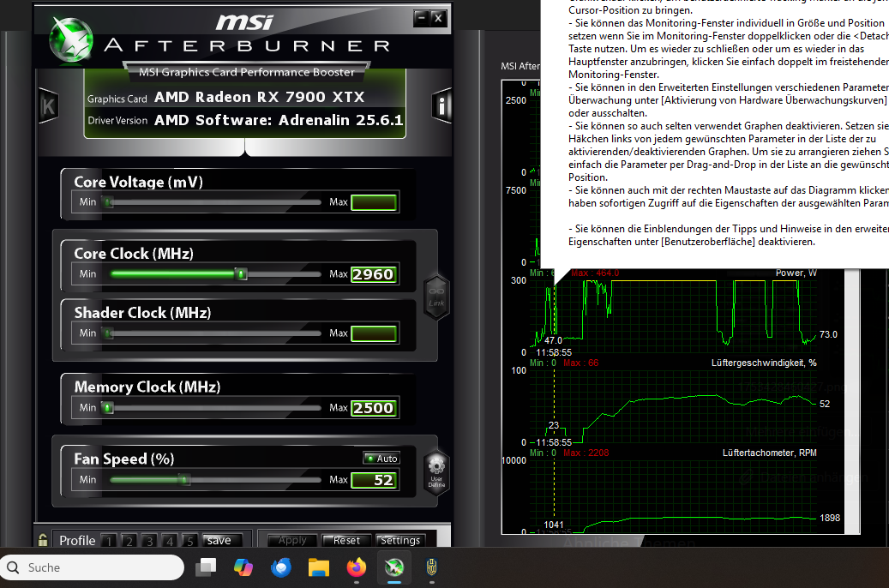The height and width of the screenshot is (588, 889).
Task: Click the Core Voltage slider handle
Action: pyautogui.click(x=108, y=202)
